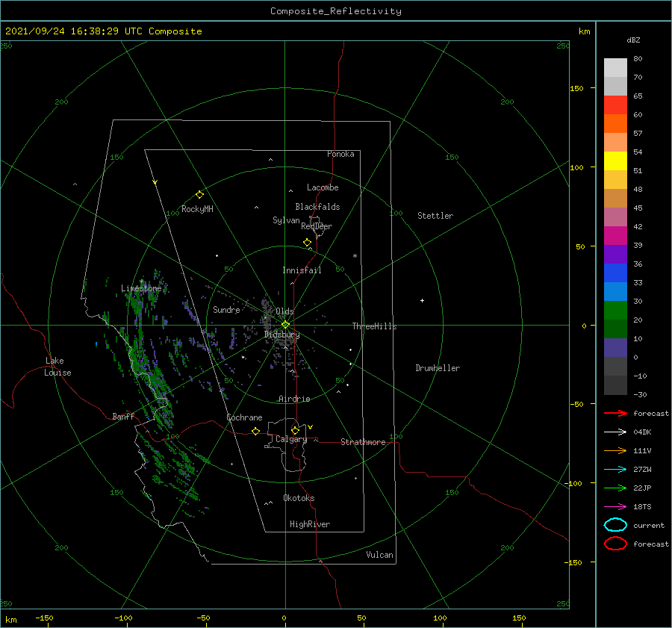Click the Calgary city label
The width and height of the screenshot is (672, 628).
pyautogui.click(x=291, y=439)
